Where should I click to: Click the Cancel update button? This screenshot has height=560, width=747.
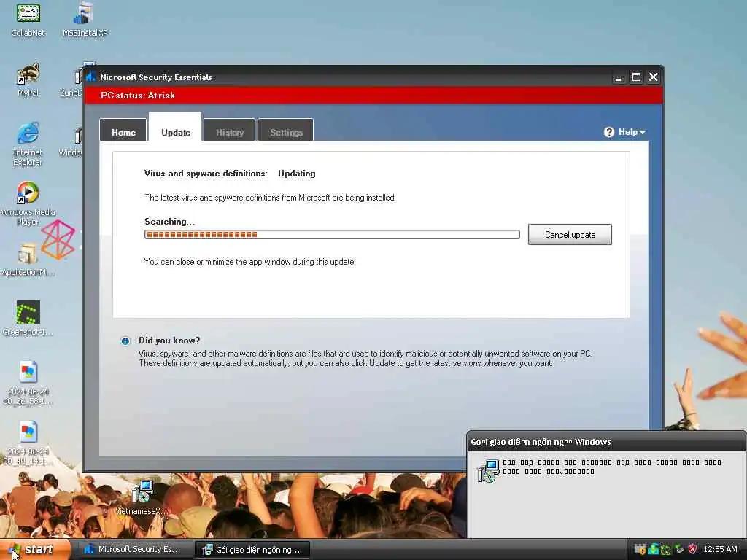570,234
